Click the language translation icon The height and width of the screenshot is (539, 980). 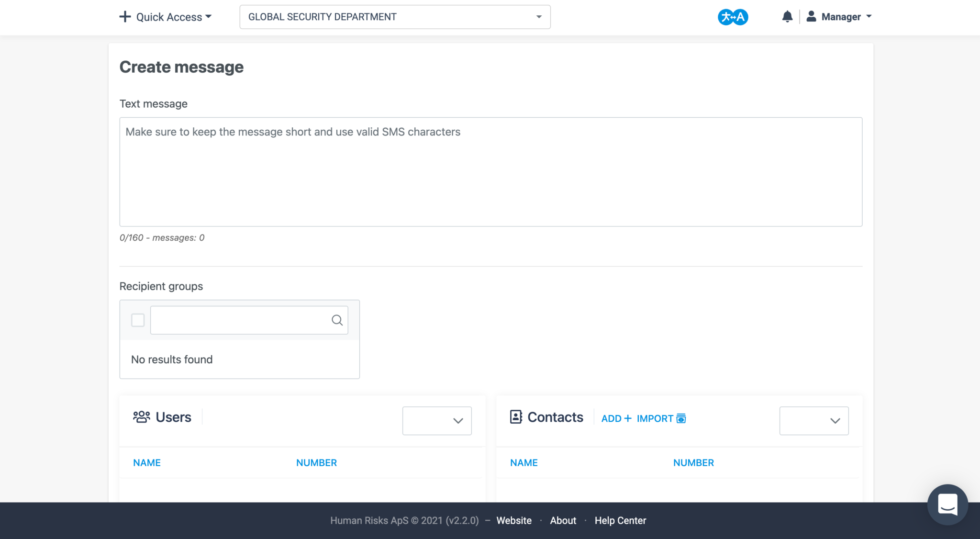click(733, 17)
